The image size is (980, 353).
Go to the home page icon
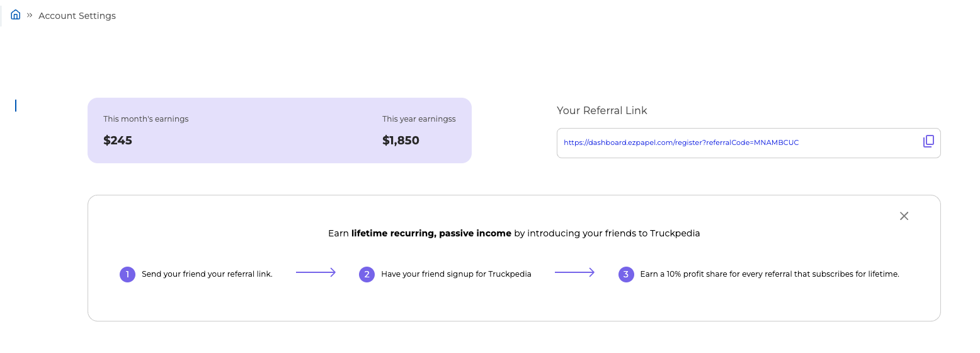(x=16, y=15)
